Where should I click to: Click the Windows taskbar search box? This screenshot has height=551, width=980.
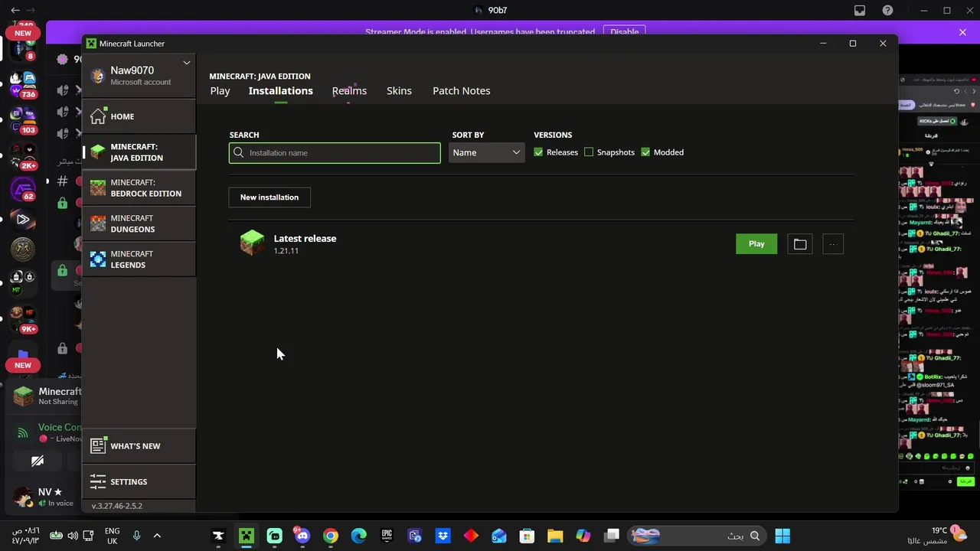tap(697, 536)
